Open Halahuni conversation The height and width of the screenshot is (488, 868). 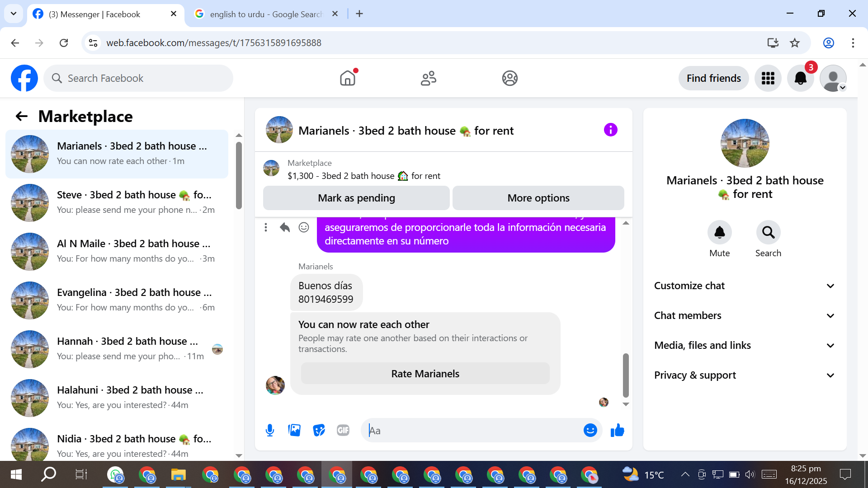pyautogui.click(x=117, y=398)
